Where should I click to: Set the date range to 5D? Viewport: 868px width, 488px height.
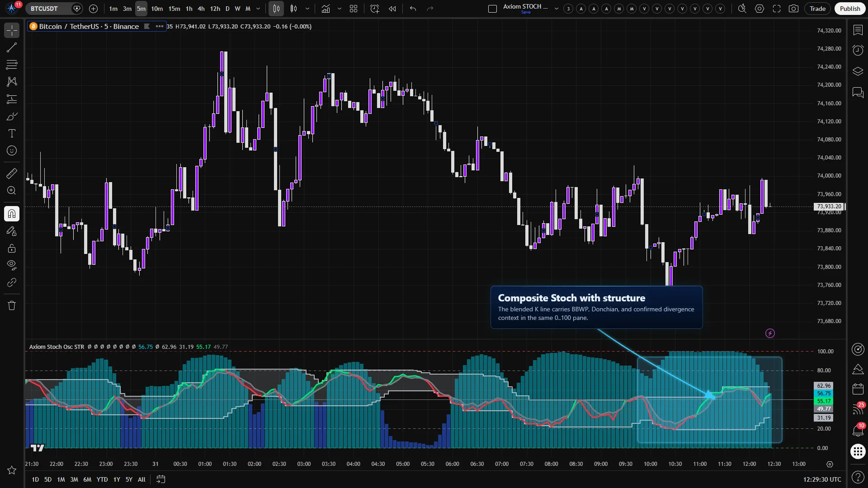(x=48, y=479)
